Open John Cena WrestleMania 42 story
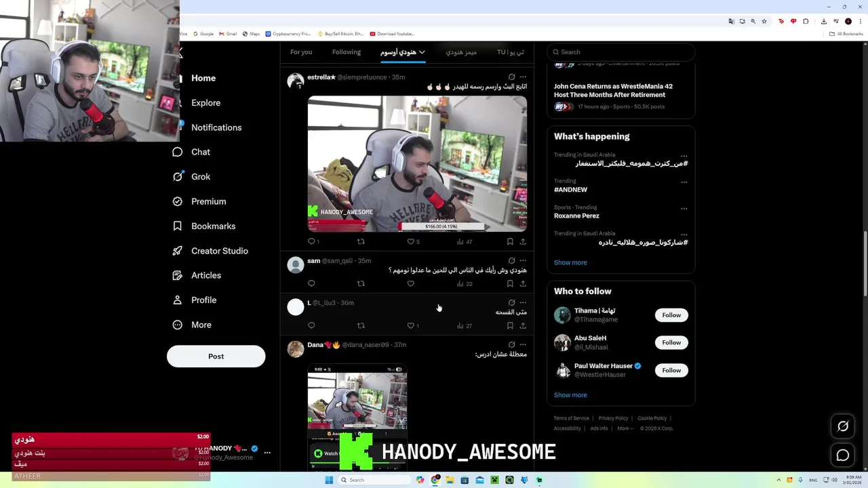Viewport: 868px width, 488px height. pos(613,90)
